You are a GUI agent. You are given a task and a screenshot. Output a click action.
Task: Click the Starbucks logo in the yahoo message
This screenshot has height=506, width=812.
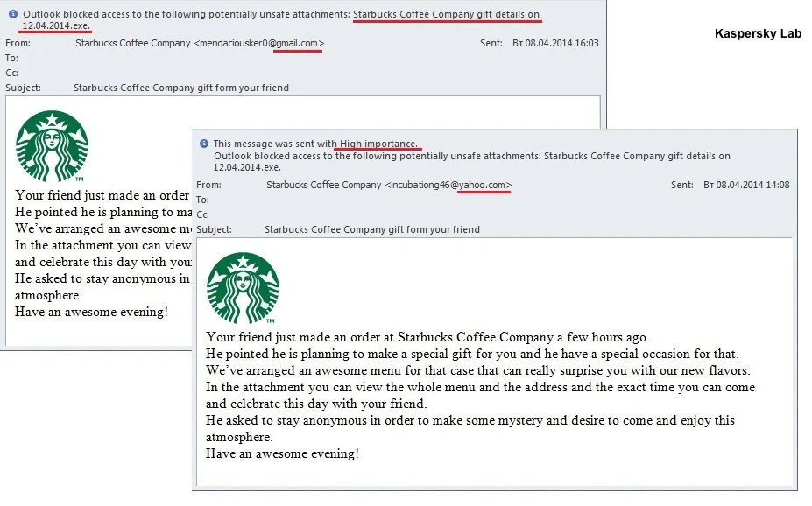(x=243, y=288)
